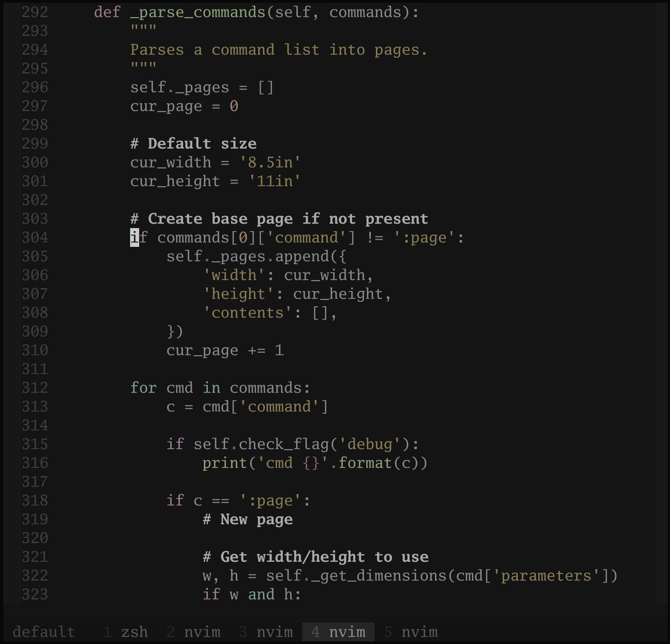Click the '# Default size' comment
Screen dimensions: 670x644
click(193, 144)
